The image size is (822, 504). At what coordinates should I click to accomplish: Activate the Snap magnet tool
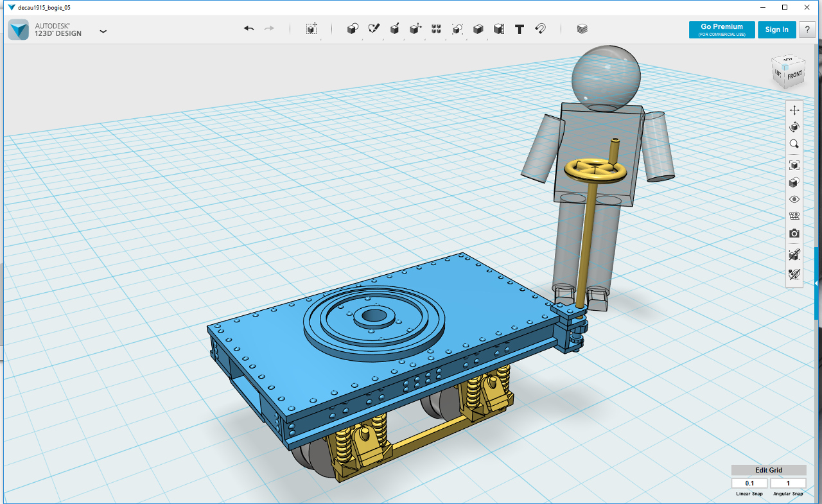click(541, 29)
